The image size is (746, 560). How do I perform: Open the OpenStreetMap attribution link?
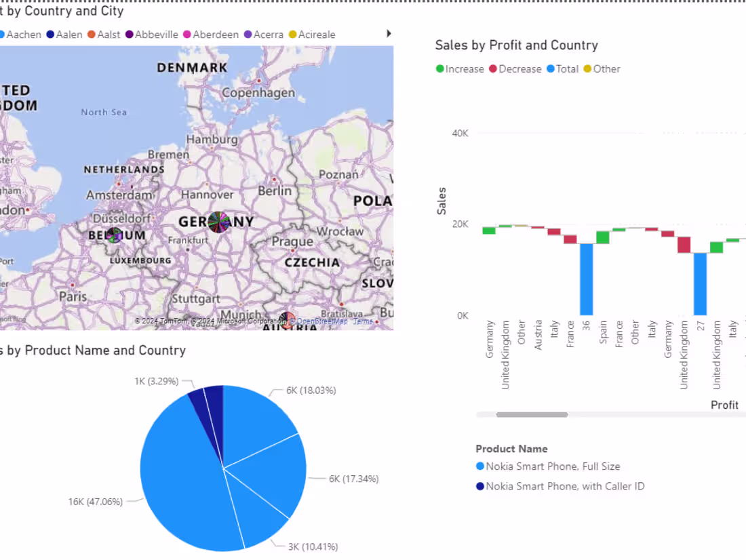[317, 321]
